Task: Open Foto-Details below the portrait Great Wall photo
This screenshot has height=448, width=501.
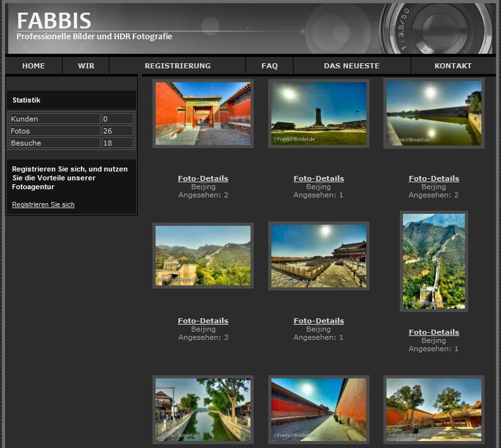Action: tap(434, 332)
